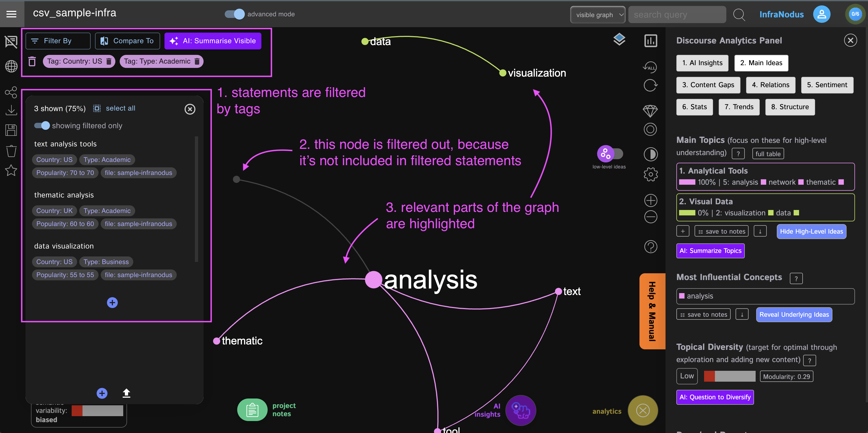Image resolution: width=868 pixels, height=433 pixels.
Task: Select the 1. Analytical Tools topic
Action: click(765, 176)
